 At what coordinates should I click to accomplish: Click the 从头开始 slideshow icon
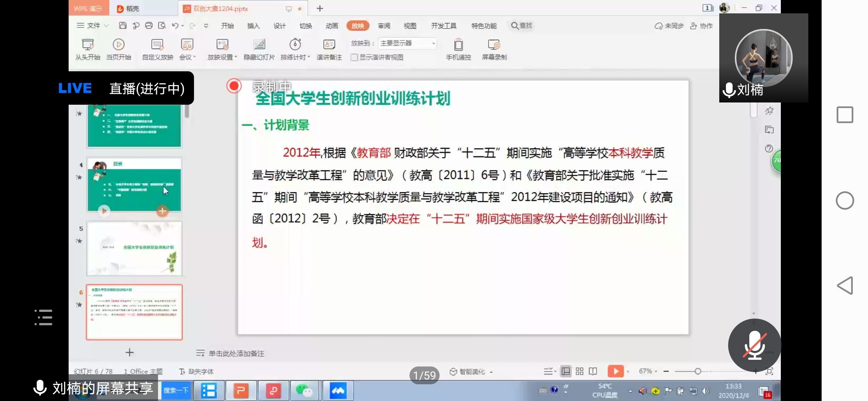(88, 45)
